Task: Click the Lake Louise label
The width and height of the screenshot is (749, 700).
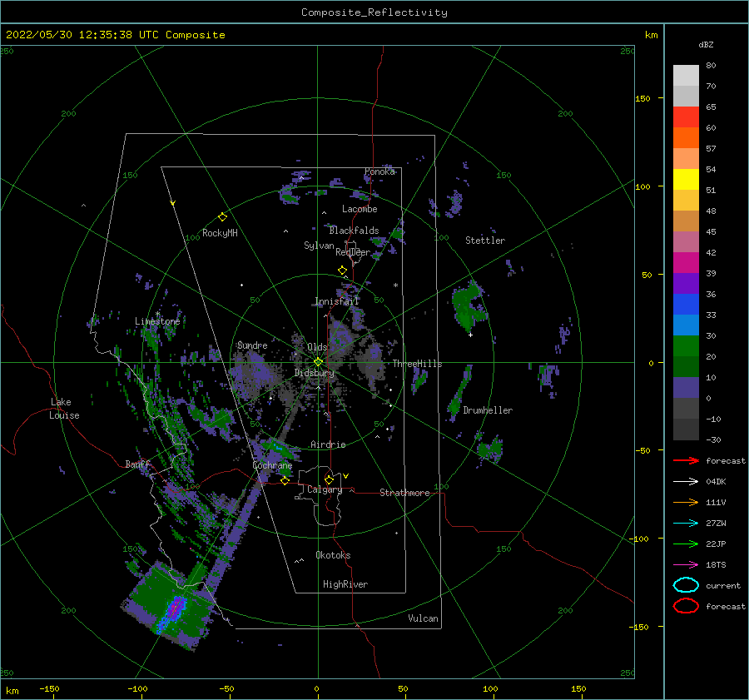Action: tap(64, 409)
